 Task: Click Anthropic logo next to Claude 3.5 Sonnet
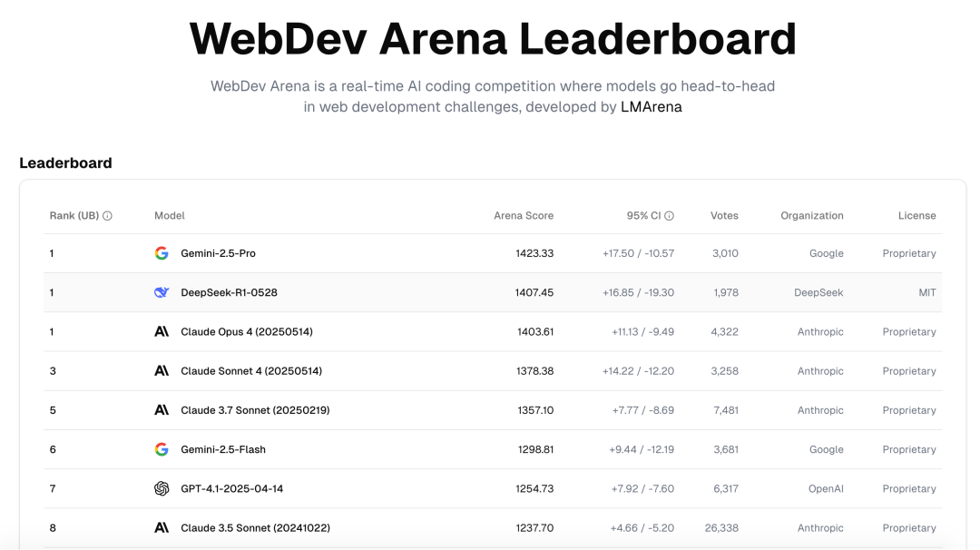point(162,528)
